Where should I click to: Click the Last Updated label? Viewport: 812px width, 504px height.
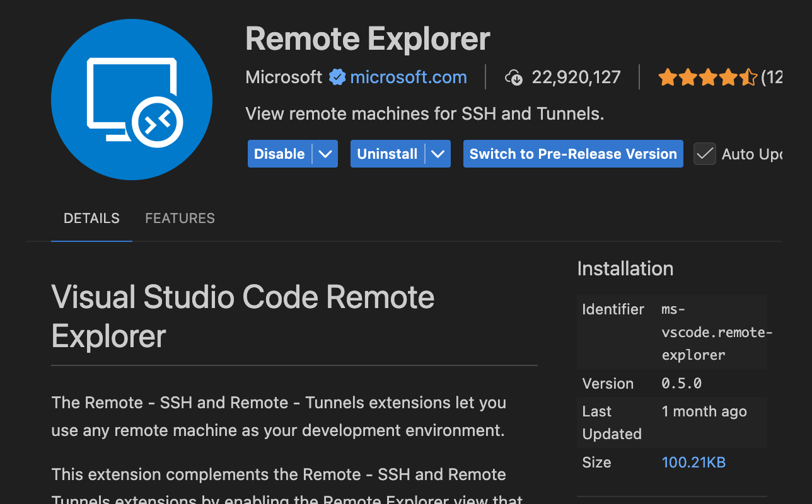point(612,423)
